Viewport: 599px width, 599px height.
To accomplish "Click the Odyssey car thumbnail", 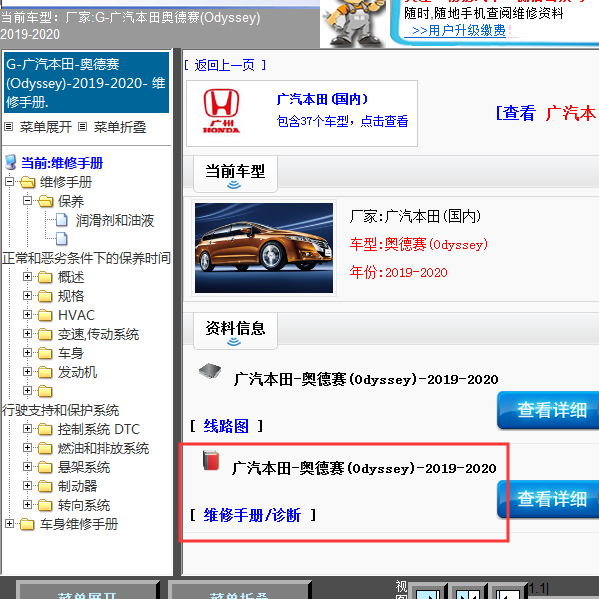I will 264,248.
